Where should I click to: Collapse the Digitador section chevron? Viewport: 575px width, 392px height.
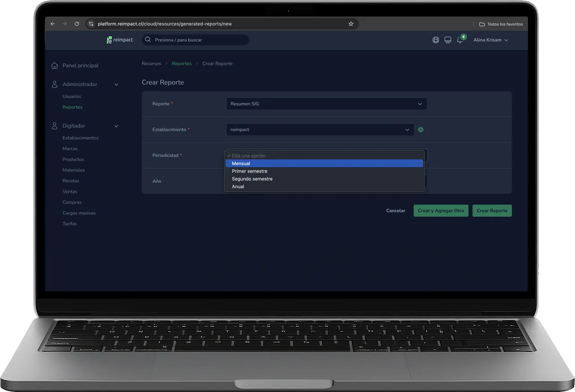[x=116, y=126]
